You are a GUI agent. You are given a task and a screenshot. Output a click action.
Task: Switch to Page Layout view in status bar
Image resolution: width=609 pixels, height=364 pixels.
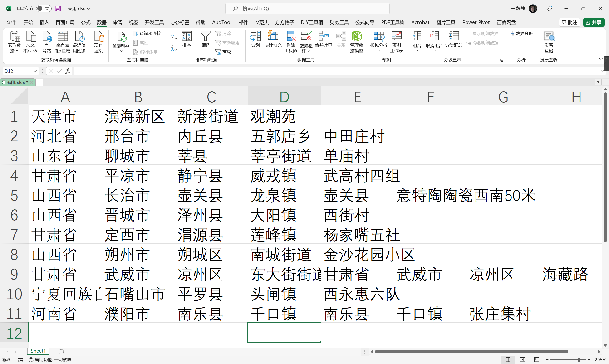522,359
